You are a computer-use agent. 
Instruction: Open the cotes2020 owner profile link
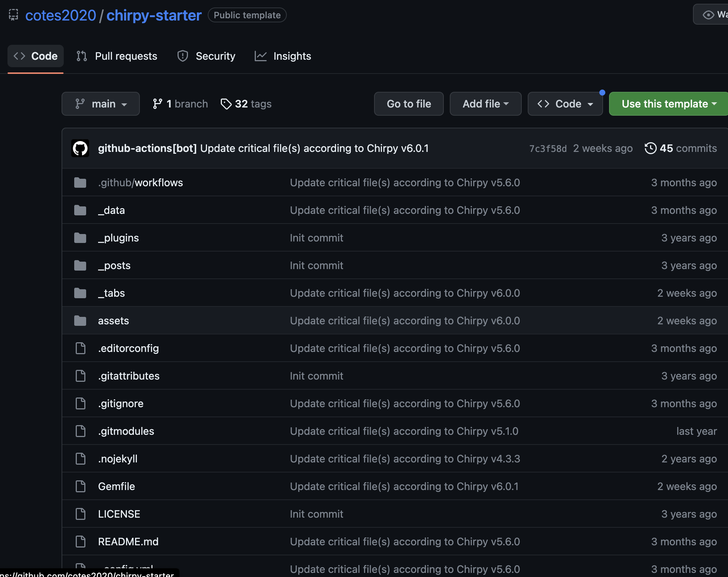(61, 15)
